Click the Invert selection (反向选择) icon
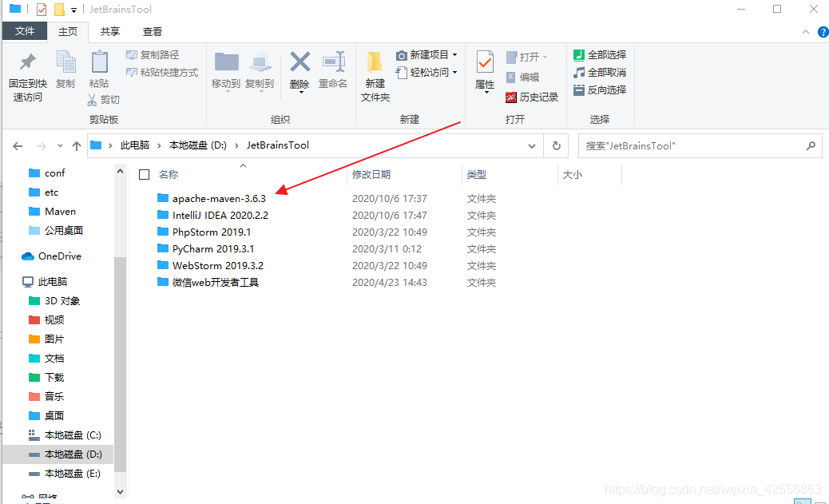The height and width of the screenshot is (504, 829). [579, 90]
